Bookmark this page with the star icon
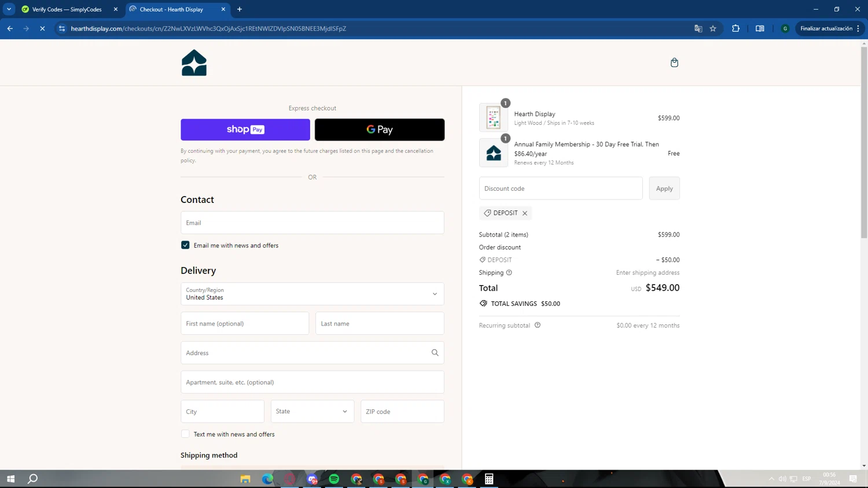Image resolution: width=868 pixels, height=488 pixels. tap(713, 28)
